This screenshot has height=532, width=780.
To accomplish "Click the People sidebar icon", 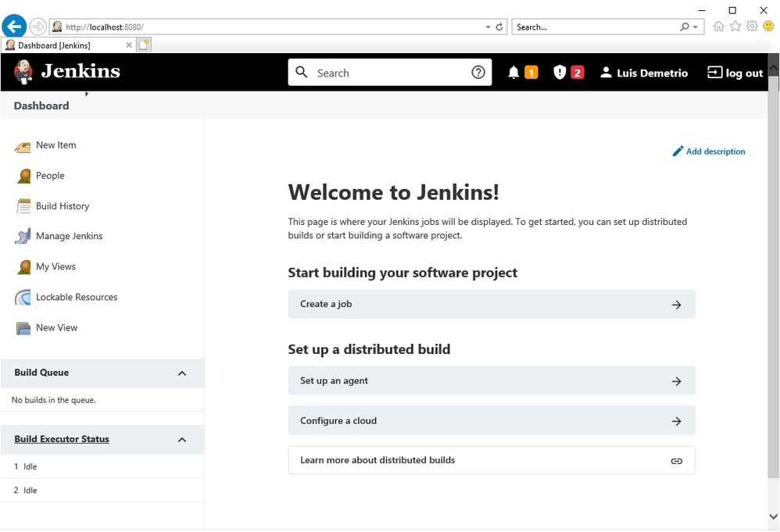I will [23, 176].
